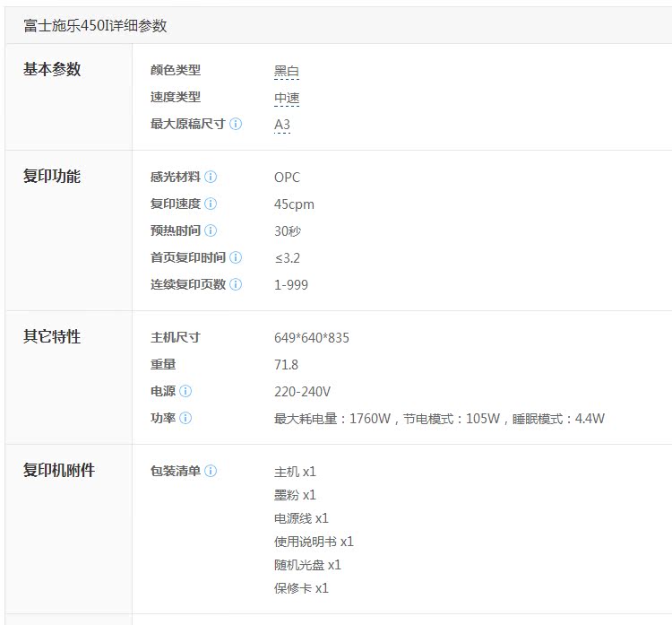This screenshot has height=625, width=672.
Task: Select the 1-999 value
Action: 291,285
